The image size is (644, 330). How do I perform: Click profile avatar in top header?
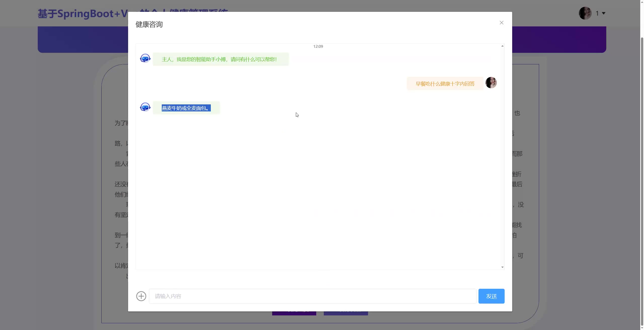[x=585, y=13]
